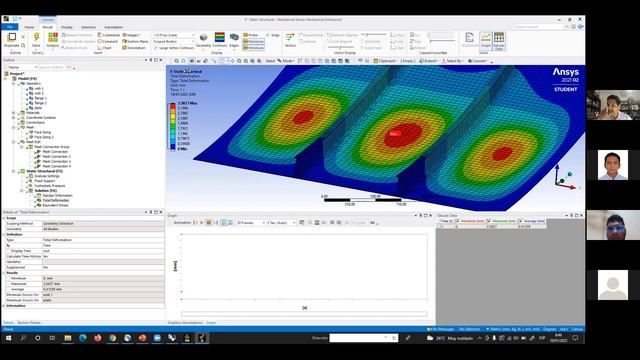This screenshot has width=640, height=360.
Task: Select Total Deformation result in outline
Action: click(x=56, y=200)
